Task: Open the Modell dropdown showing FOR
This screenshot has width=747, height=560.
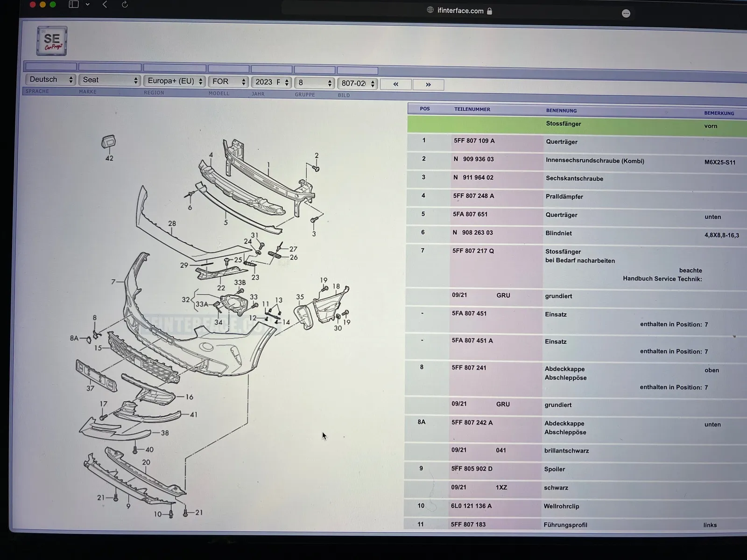Action: [x=228, y=82]
